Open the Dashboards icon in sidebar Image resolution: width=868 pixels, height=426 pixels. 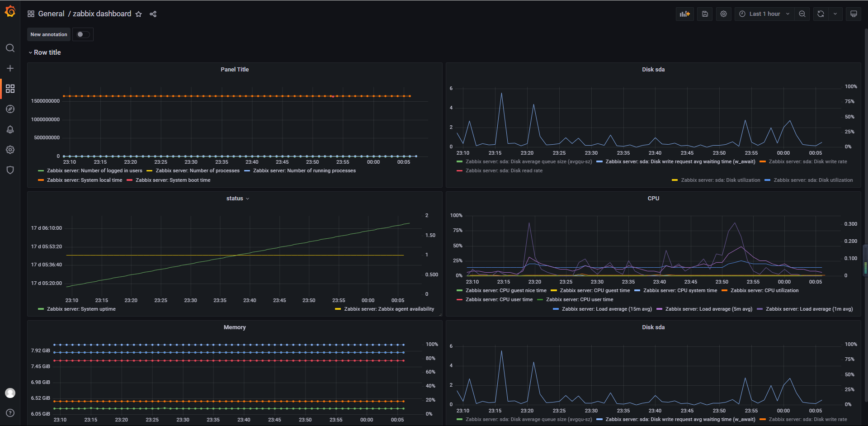click(10, 89)
